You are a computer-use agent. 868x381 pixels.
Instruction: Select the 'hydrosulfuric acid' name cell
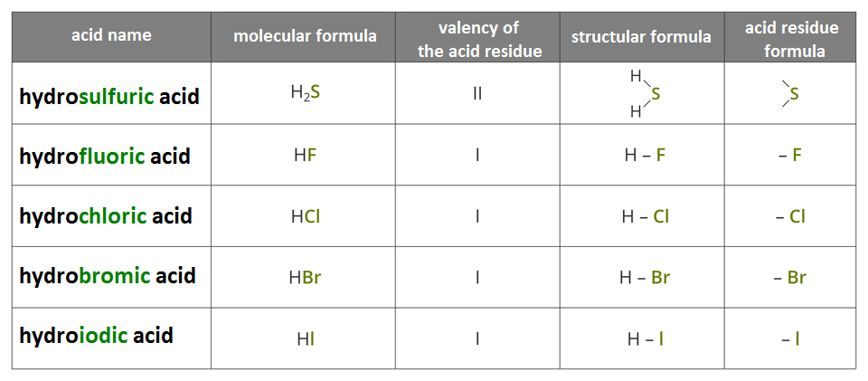point(109,95)
